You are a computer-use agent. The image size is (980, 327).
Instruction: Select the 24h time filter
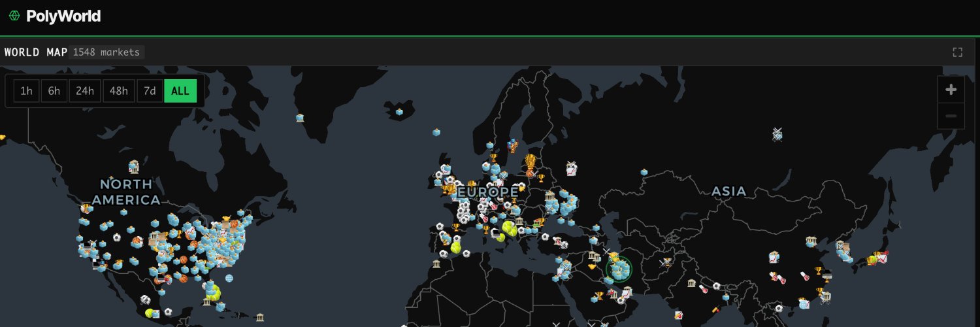point(85,91)
